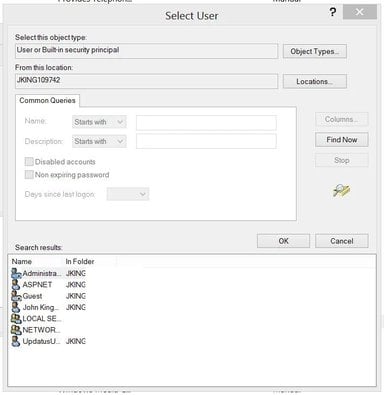Select the Guest result name
The width and height of the screenshot is (384, 395).
tap(32, 296)
